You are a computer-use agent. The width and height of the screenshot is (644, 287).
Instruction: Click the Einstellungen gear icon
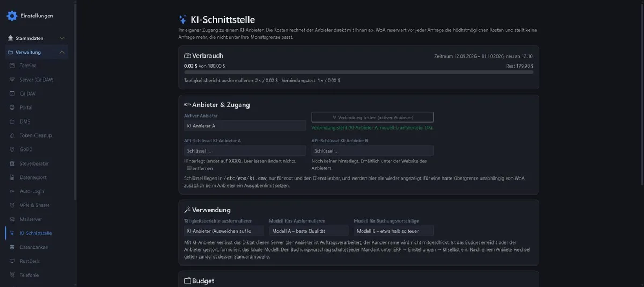click(x=12, y=16)
